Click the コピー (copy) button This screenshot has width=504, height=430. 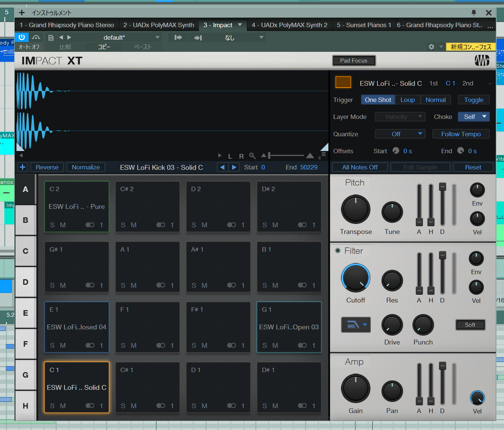point(104,47)
